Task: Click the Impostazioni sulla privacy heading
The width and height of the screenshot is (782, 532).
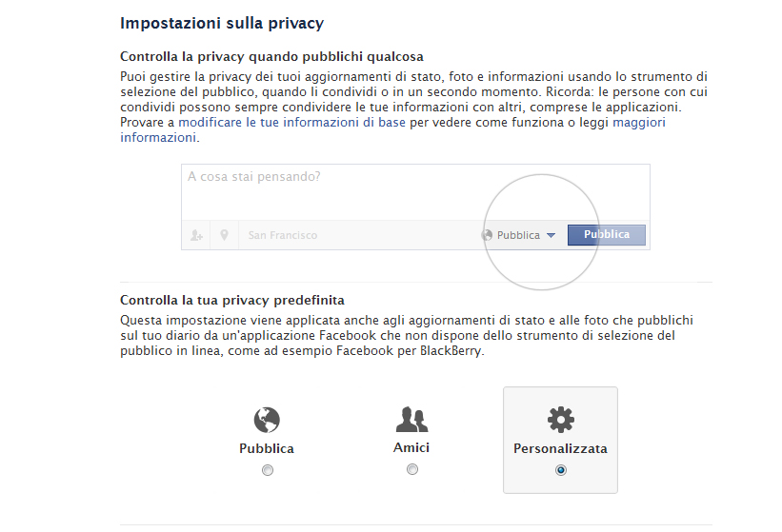Action: click(222, 24)
